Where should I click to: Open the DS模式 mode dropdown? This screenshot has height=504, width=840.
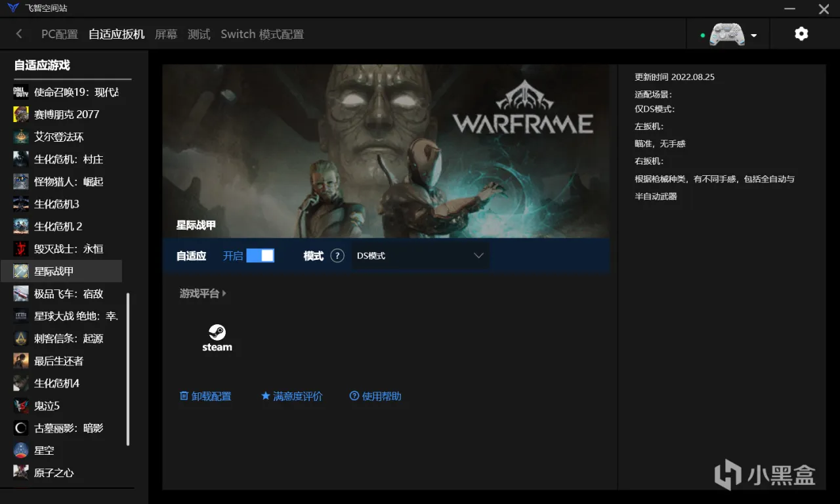pyautogui.click(x=421, y=256)
